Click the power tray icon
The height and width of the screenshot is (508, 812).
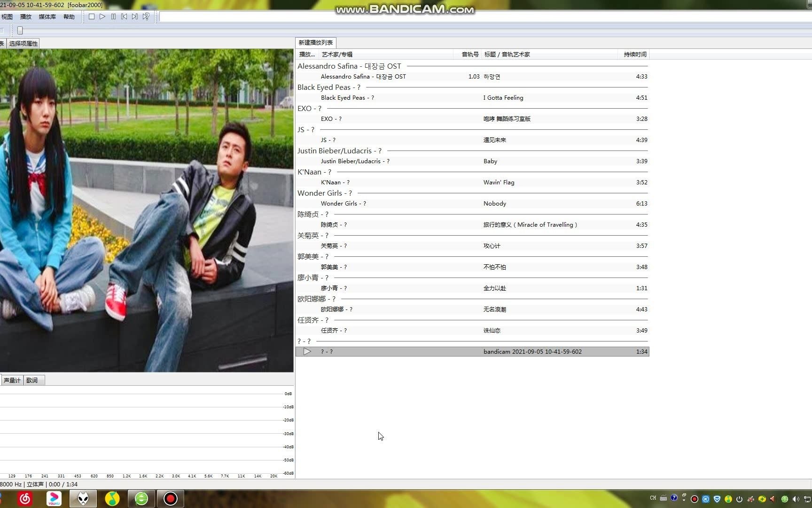click(x=739, y=499)
